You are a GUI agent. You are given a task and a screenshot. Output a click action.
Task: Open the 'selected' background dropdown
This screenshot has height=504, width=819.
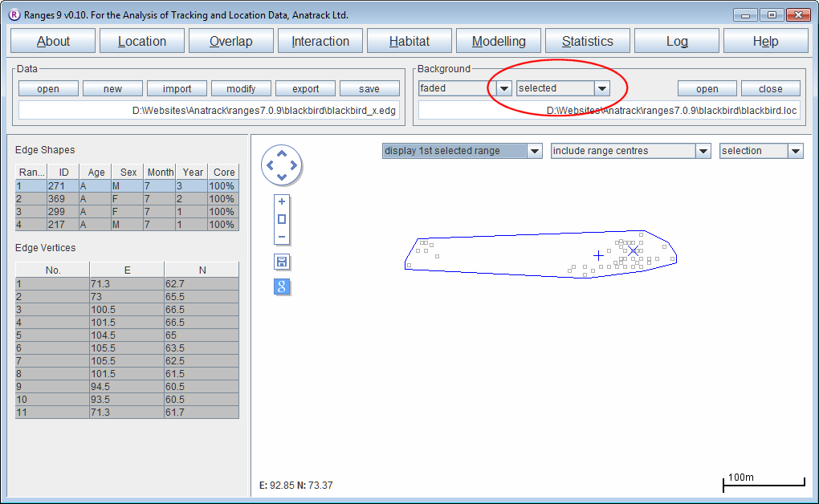602,88
